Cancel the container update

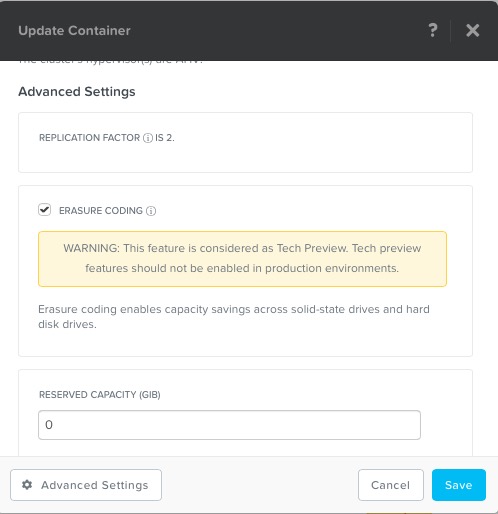[391, 485]
